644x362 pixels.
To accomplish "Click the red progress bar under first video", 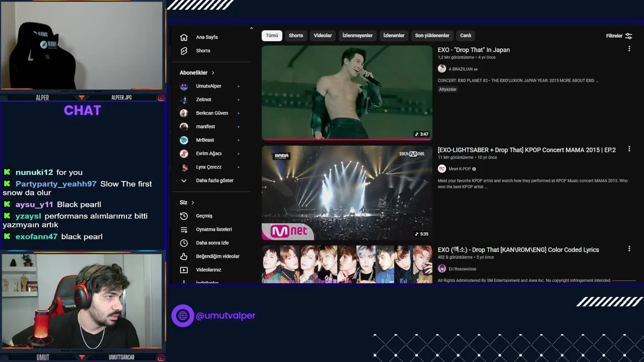I will pos(347,139).
